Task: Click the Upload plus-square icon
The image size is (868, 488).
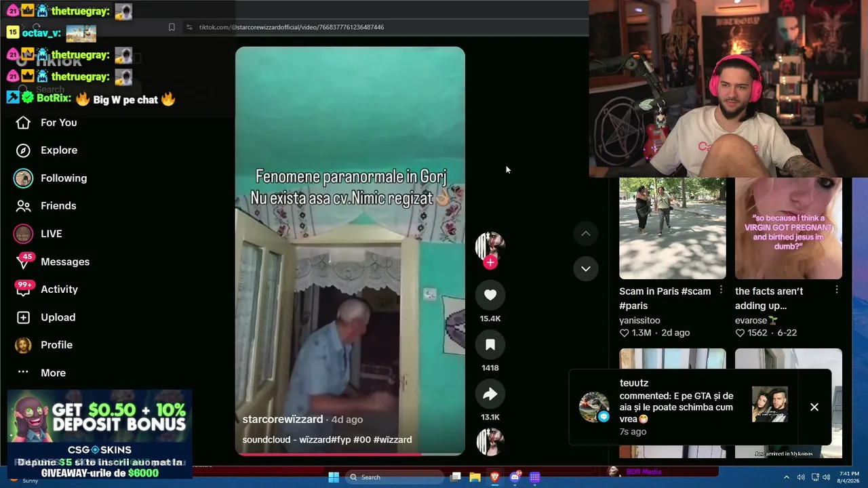Action: pos(23,317)
